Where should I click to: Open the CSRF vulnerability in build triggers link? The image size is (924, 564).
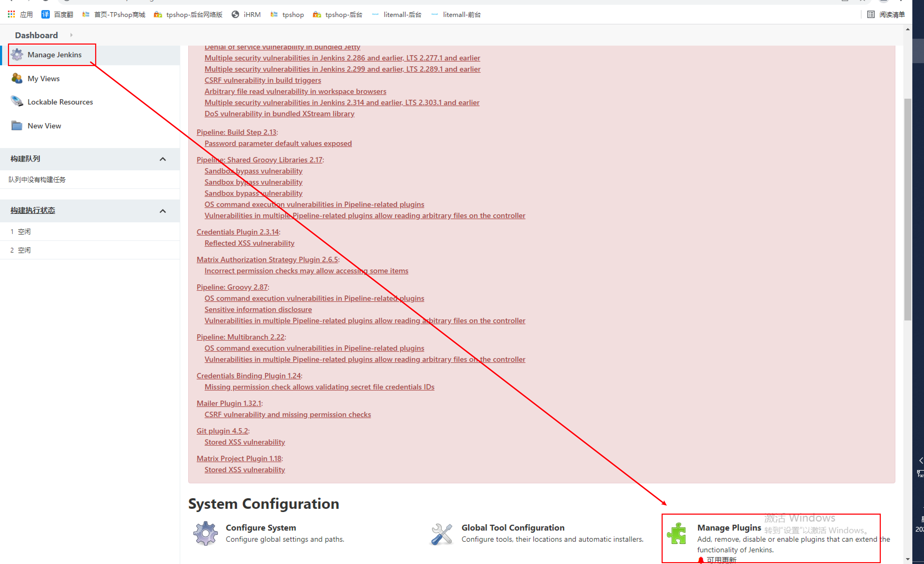[262, 80]
